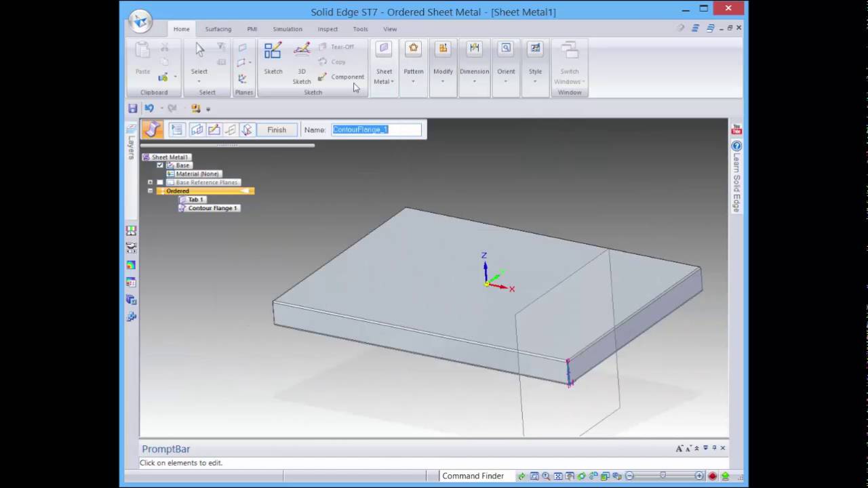Select the Draw Profile step icon

point(214,129)
